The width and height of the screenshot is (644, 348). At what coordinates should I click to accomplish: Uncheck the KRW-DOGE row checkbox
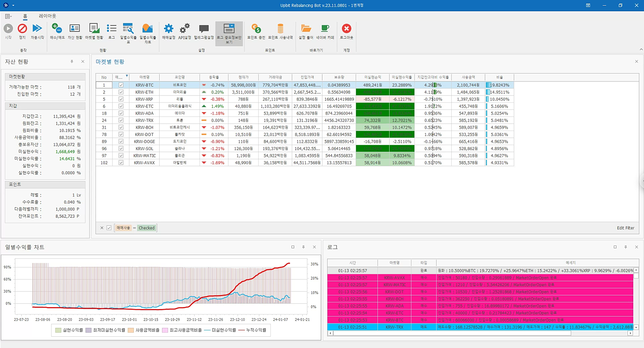click(121, 142)
